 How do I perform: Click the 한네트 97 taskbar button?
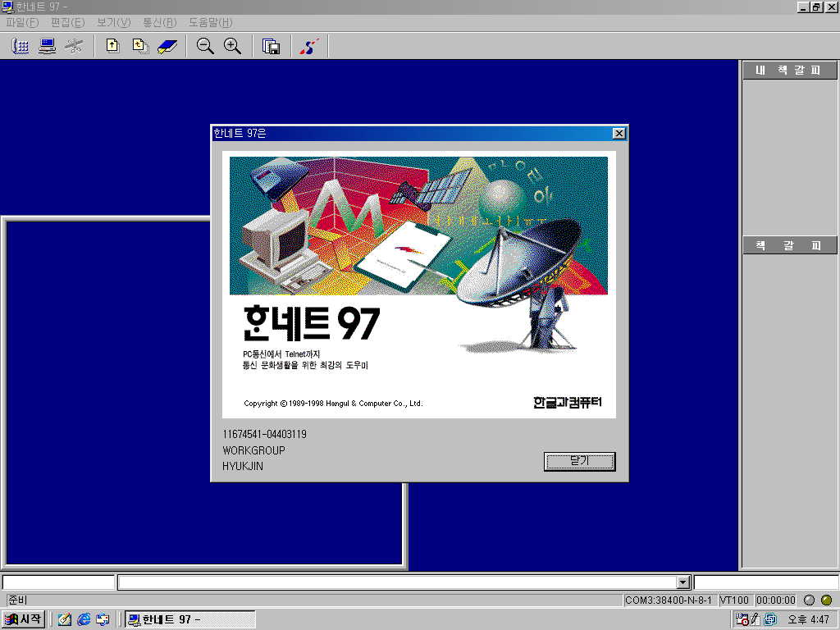(190, 619)
